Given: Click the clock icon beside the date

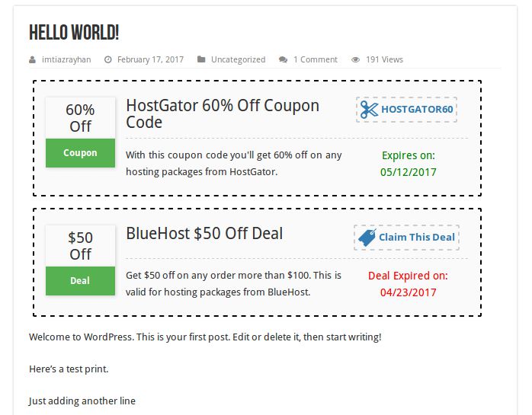Looking at the screenshot, I should click(108, 59).
